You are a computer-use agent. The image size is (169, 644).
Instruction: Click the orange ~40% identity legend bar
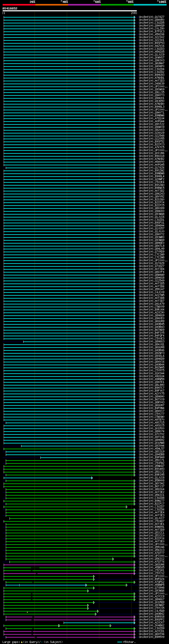(51, 5)
